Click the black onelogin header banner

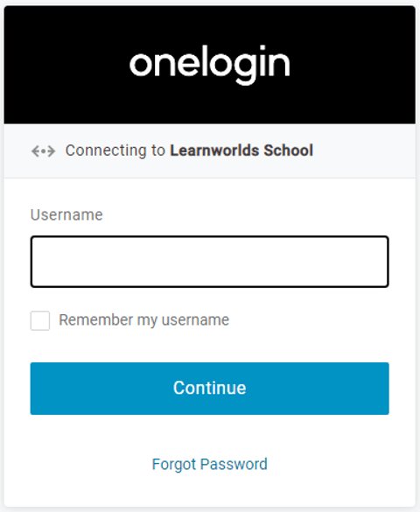[209, 65]
